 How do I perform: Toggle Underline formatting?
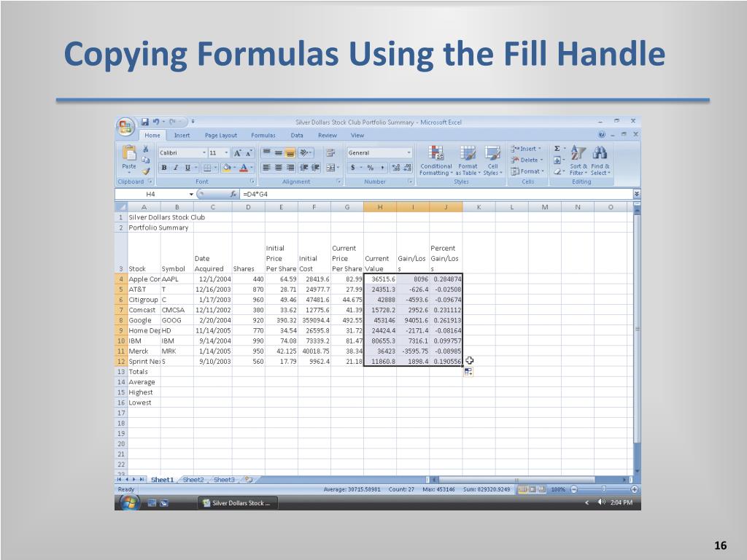[187, 168]
